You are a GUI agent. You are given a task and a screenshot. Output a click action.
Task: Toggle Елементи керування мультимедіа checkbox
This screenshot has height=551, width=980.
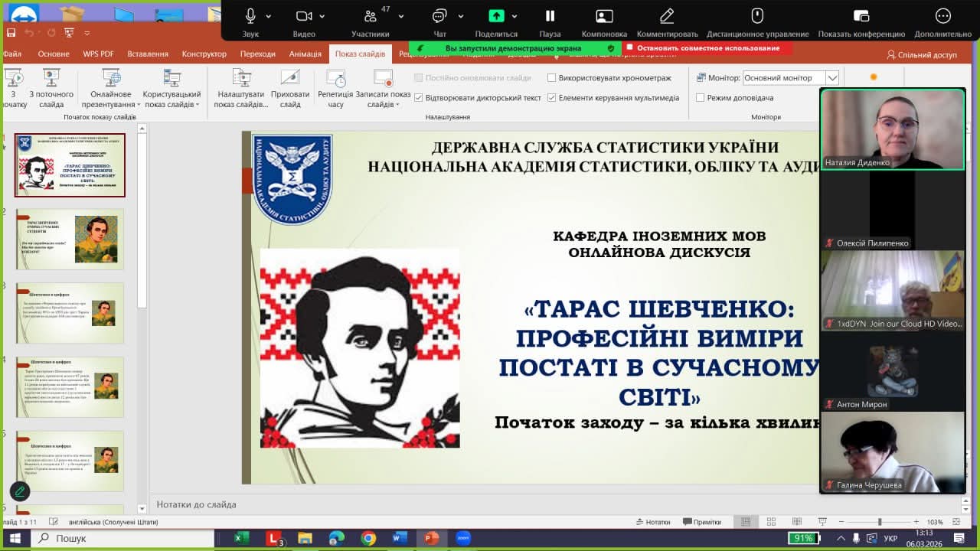(x=552, y=98)
